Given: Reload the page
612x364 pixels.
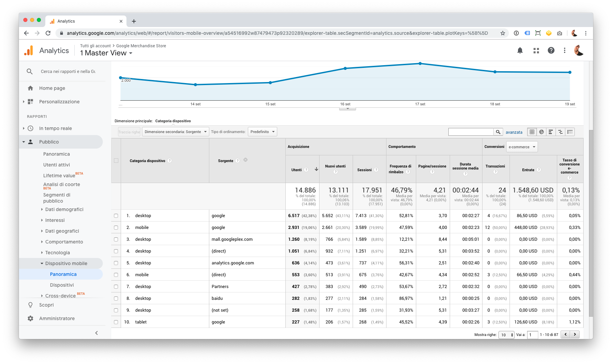Looking at the screenshot, I should [x=48, y=33].
